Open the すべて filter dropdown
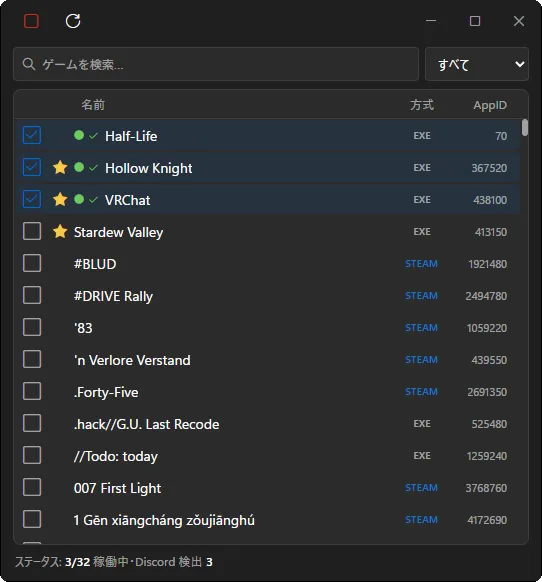The height and width of the screenshot is (582, 542). pos(477,64)
